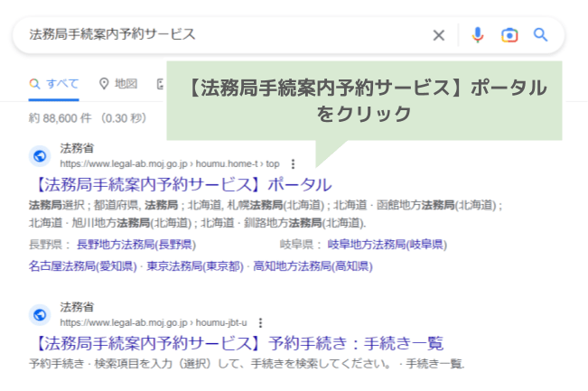Click 法務省 site name above 予約手続き result
The width and height of the screenshot is (588, 391).
pos(77,307)
